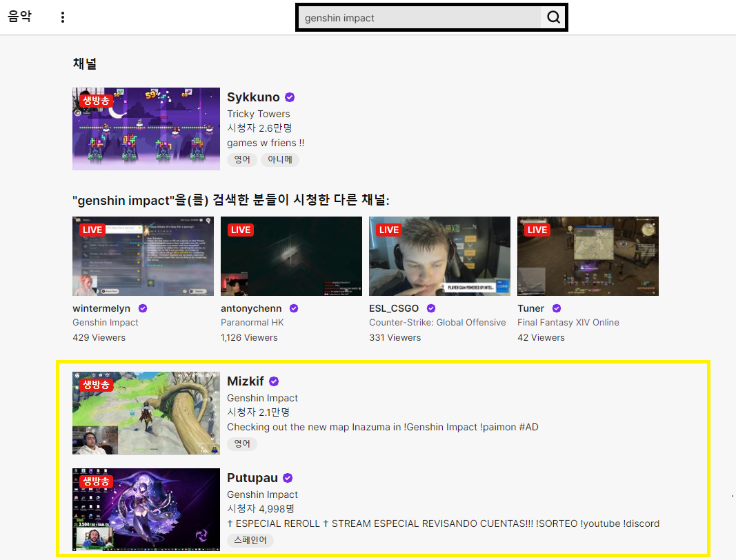
Task: Click the '429 Viewers' text
Action: 99,337
